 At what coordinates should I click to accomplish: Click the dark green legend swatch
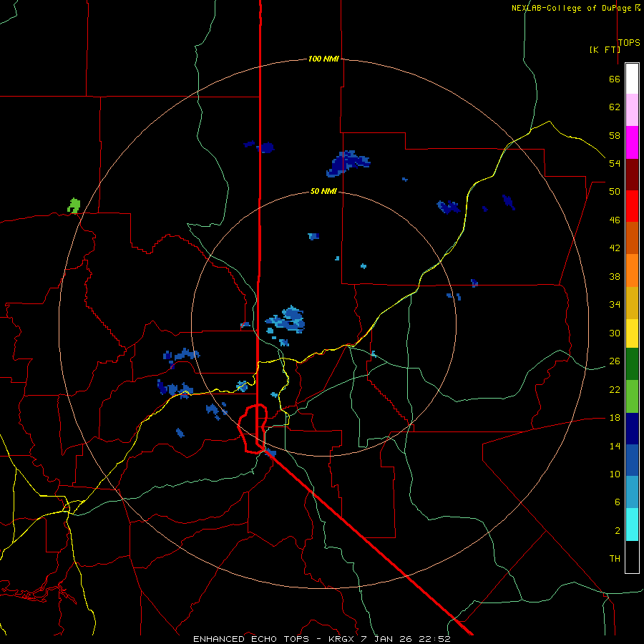[632, 364]
